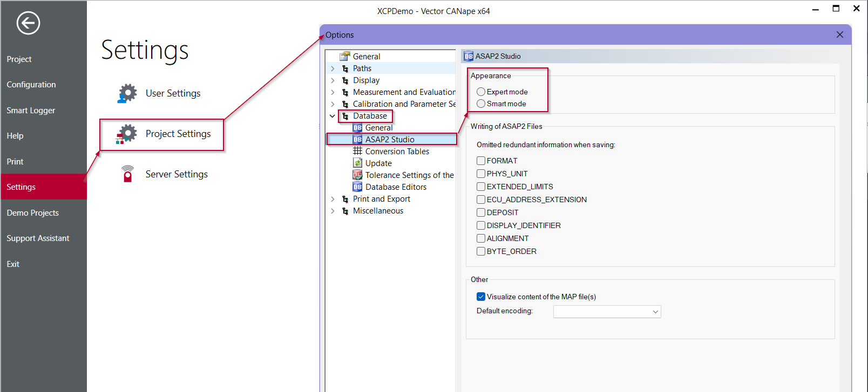This screenshot has height=392, width=868.
Task: Select Database Editors tree item
Action: point(396,187)
